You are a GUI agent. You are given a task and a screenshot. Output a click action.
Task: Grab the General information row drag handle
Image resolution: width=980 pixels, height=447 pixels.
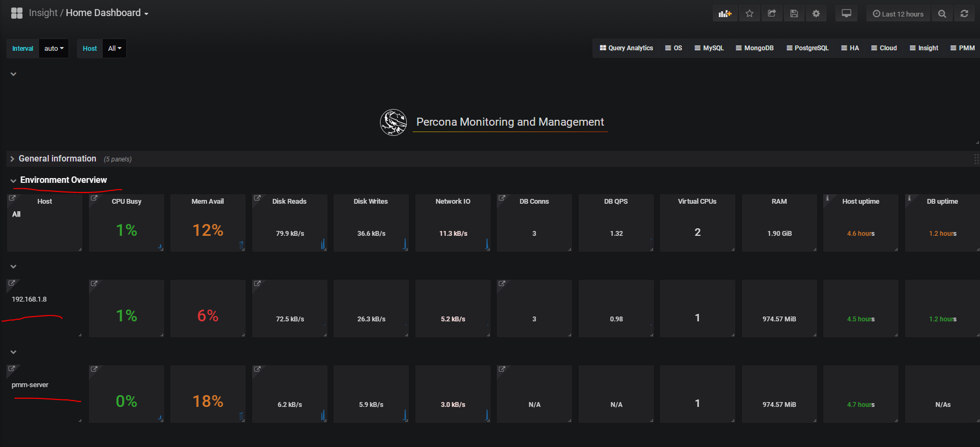(976, 159)
